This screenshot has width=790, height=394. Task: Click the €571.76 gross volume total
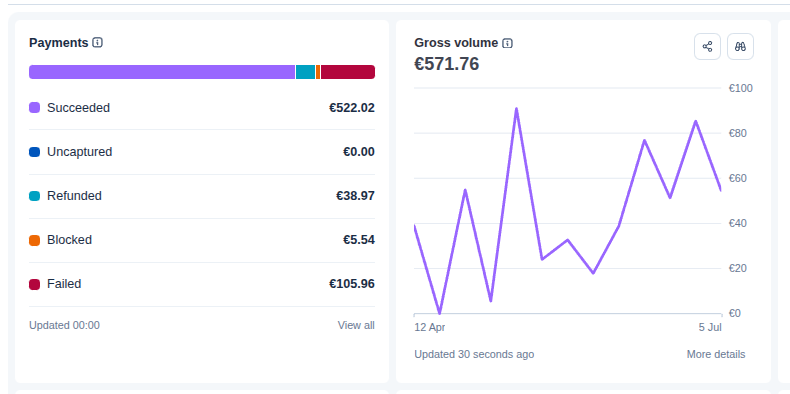tap(446, 64)
